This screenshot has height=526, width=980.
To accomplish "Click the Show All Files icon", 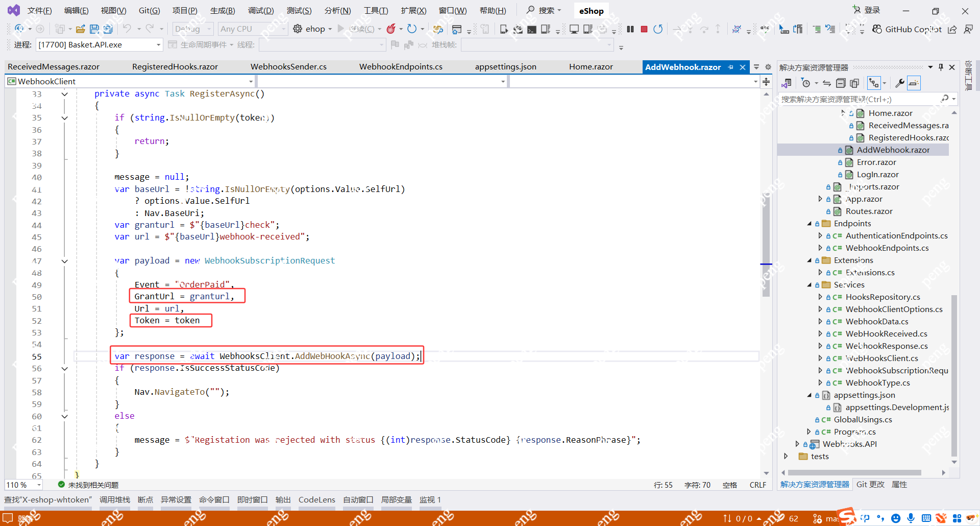I will [x=854, y=83].
